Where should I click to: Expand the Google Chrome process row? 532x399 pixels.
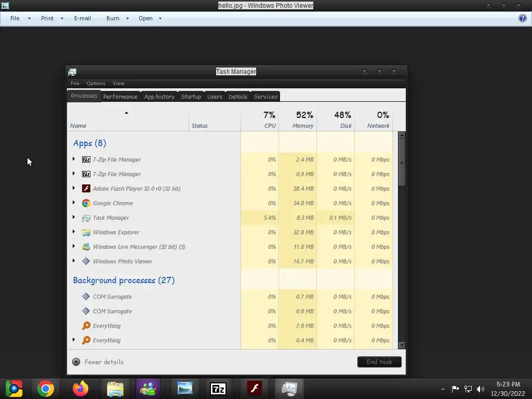[x=74, y=203]
